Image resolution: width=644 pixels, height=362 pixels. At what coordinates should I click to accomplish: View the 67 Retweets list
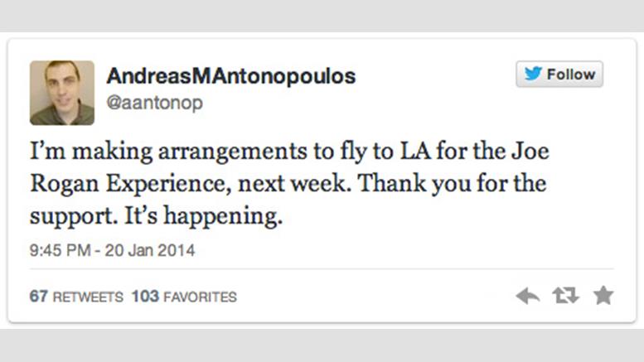76,297
